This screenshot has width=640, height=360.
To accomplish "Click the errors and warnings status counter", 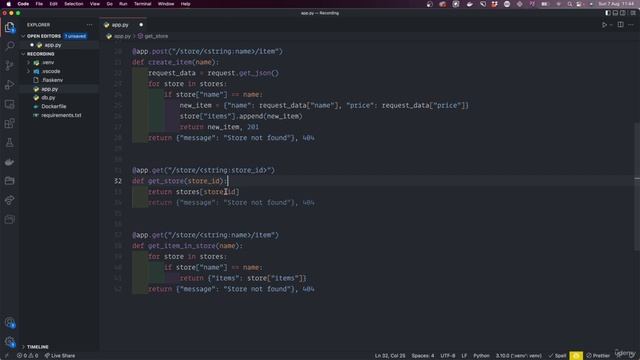I will [27, 356].
